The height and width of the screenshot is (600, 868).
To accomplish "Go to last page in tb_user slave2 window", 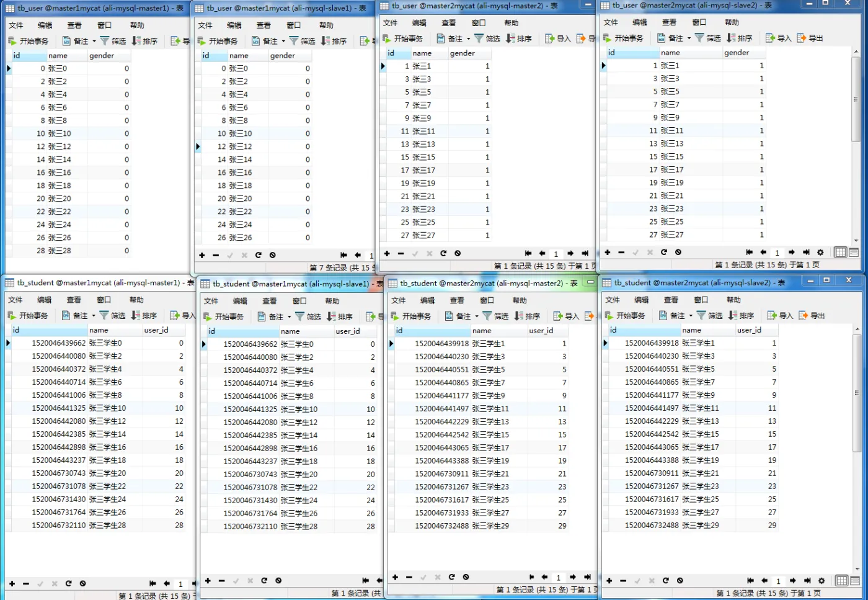I will point(806,253).
